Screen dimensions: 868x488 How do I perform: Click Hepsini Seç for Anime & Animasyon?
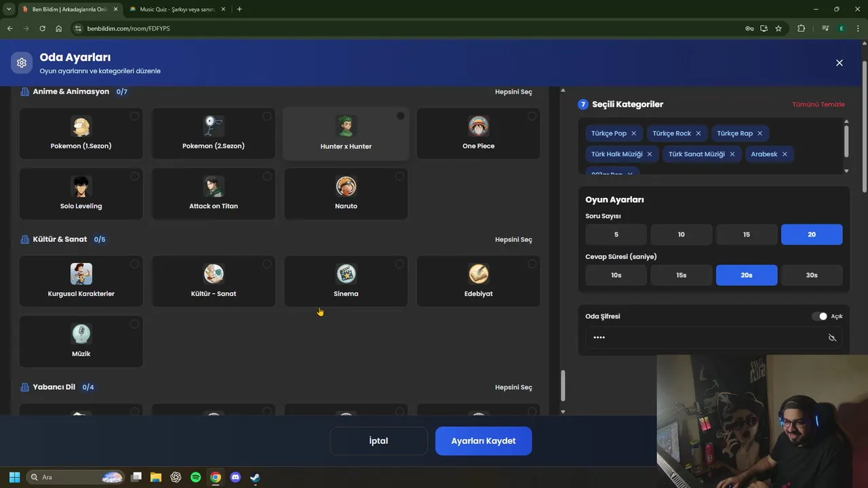(513, 91)
